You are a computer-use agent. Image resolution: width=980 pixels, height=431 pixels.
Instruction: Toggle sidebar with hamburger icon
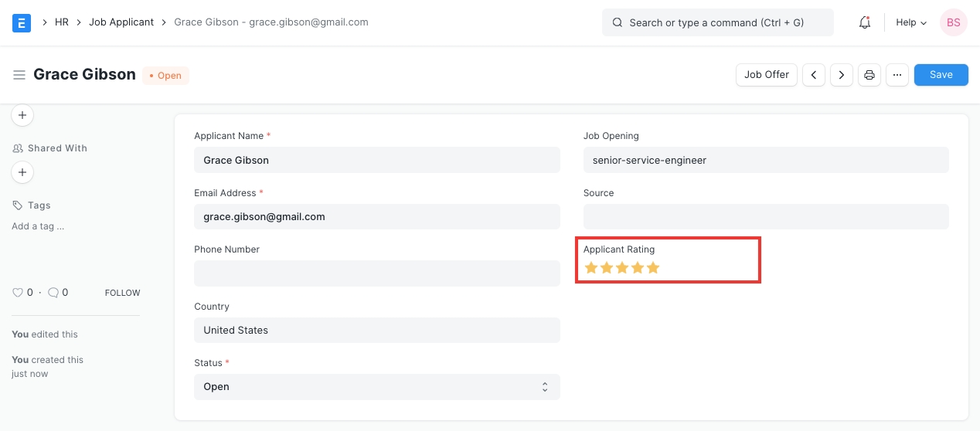point(19,75)
